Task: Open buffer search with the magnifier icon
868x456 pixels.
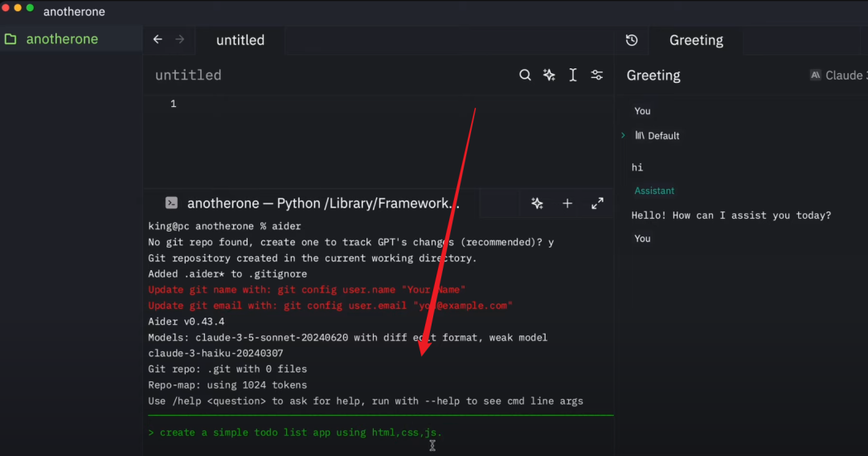Action: [x=525, y=75]
